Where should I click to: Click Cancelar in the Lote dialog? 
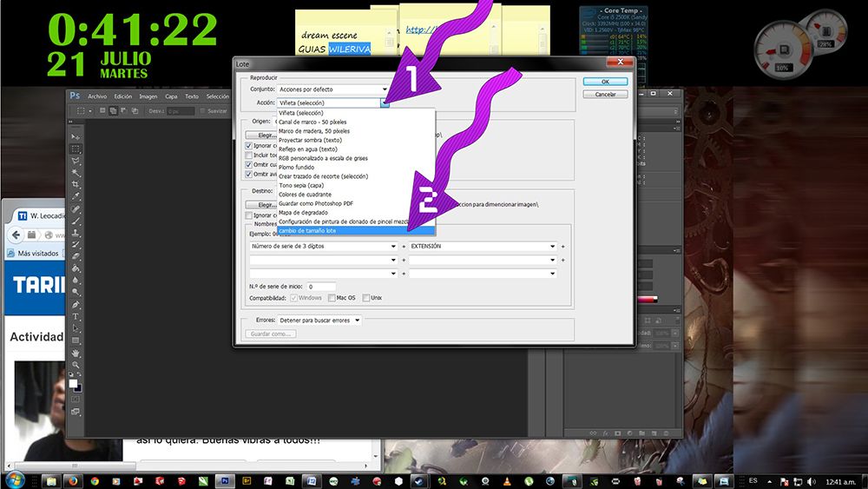click(605, 94)
